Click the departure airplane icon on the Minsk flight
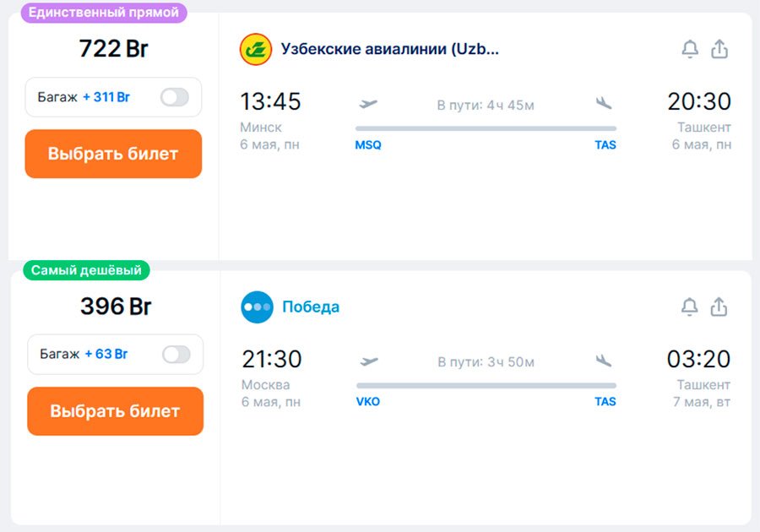 [x=369, y=104]
